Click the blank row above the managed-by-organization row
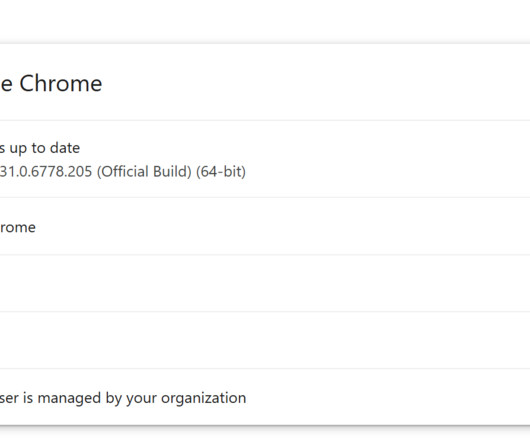This screenshot has height=442, width=530. coord(265,340)
